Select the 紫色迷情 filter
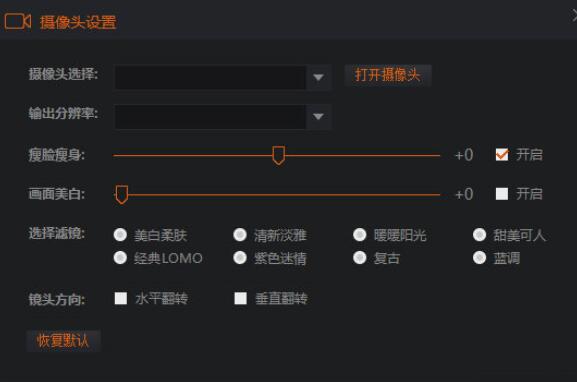 [x=240, y=258]
